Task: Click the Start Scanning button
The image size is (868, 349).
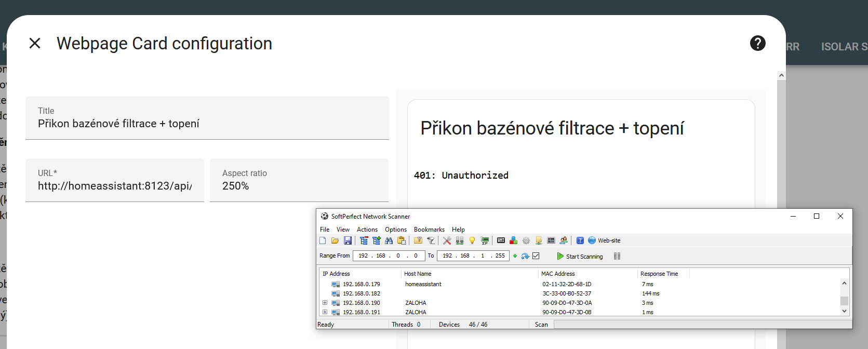Action: pyautogui.click(x=580, y=256)
